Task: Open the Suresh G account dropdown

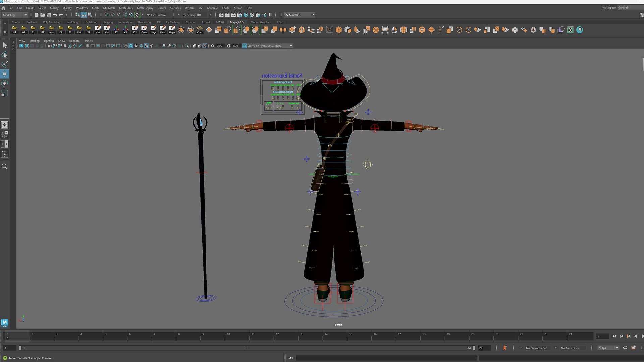Action: [x=300, y=15]
